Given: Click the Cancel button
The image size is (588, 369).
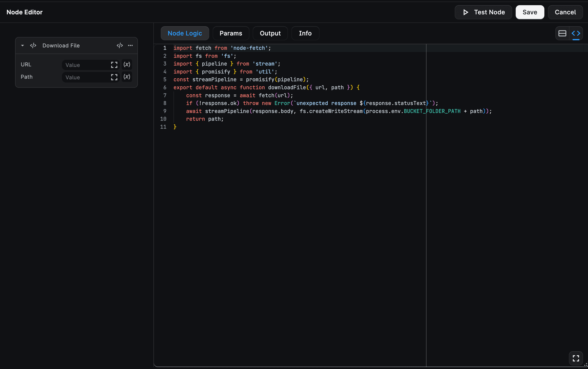Looking at the screenshot, I should [x=565, y=12].
